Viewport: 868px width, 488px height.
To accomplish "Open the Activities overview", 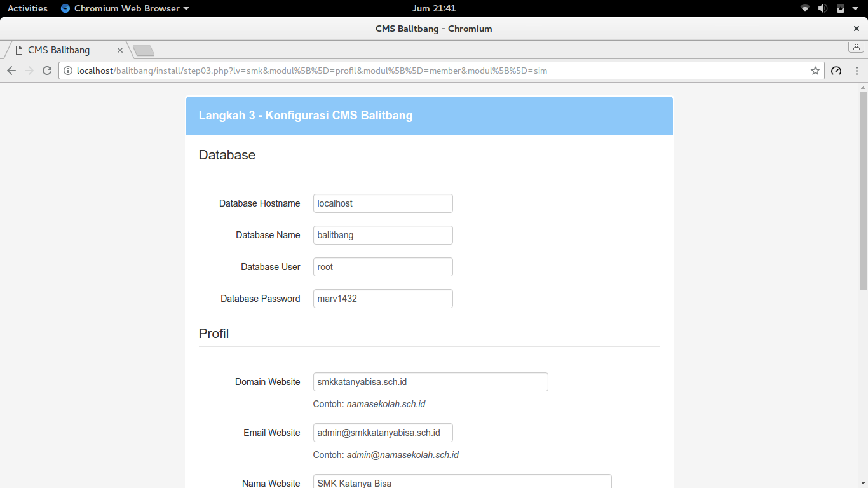I will click(x=27, y=8).
